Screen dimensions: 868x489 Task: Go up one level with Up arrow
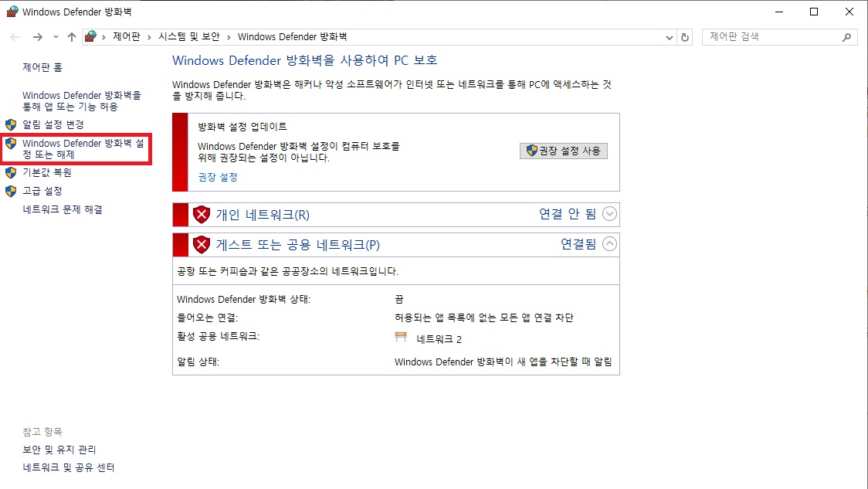(71, 37)
